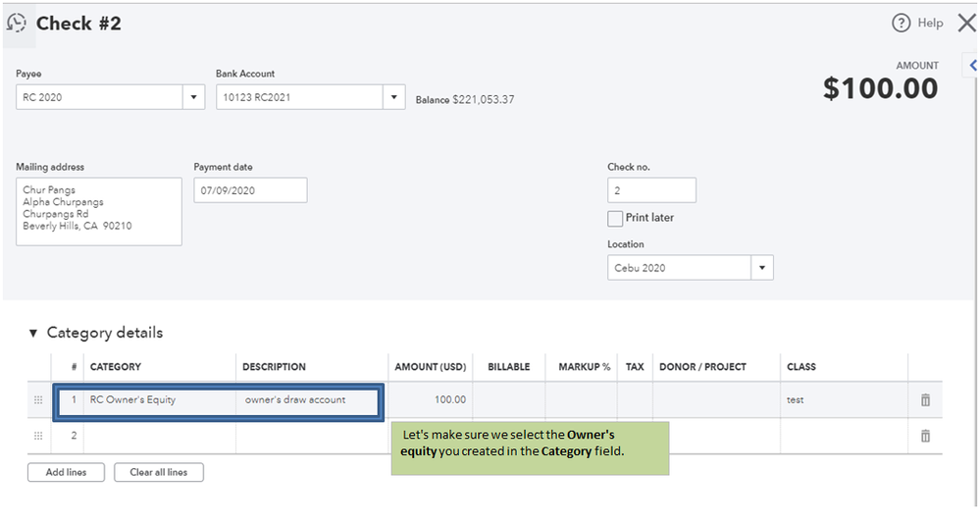
Task: Edit the Payment date field
Action: pos(250,190)
